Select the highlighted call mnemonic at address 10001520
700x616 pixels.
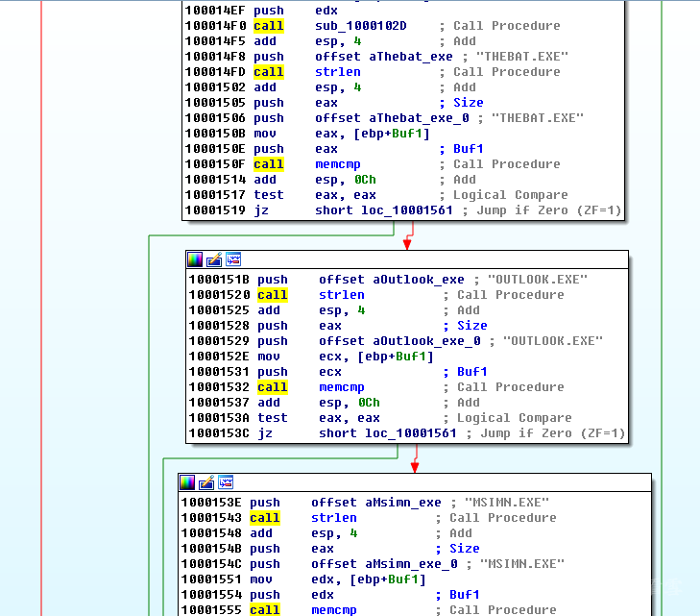273,295
